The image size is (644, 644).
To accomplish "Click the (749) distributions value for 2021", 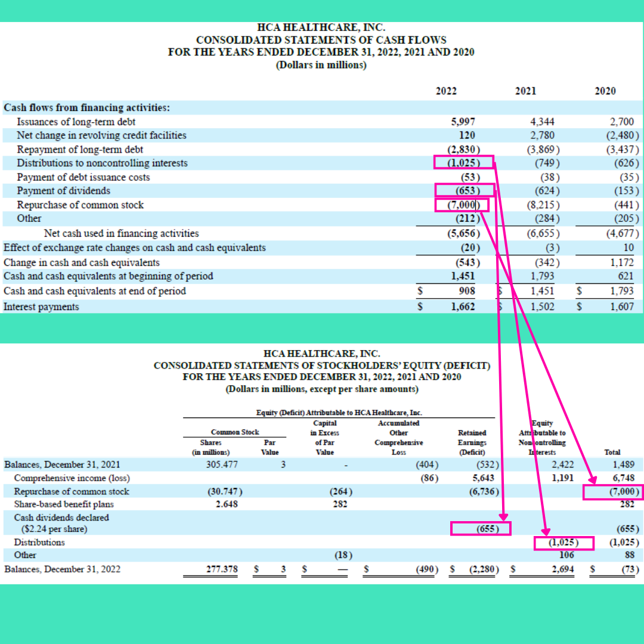I will pos(547,163).
